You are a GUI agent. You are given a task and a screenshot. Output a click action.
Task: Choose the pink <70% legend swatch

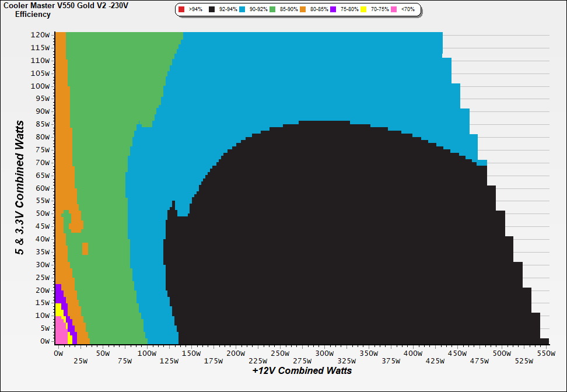tap(393, 10)
